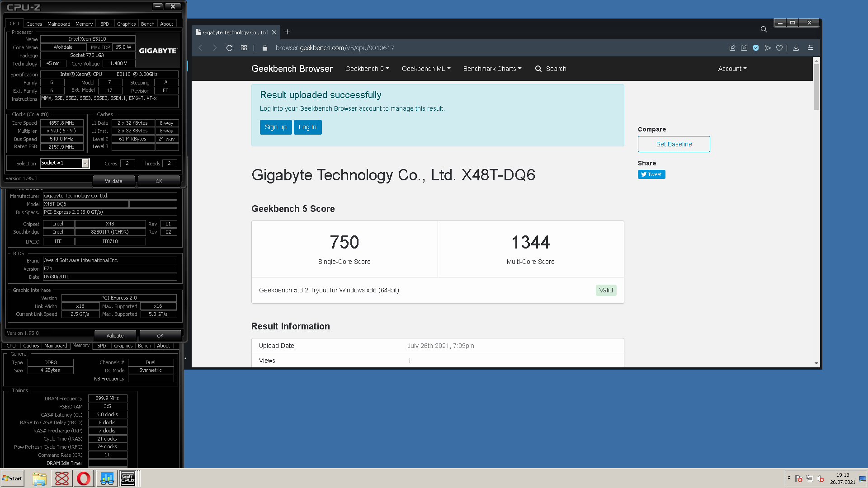Open Graphics tab in top CPU-Z window

coord(127,24)
